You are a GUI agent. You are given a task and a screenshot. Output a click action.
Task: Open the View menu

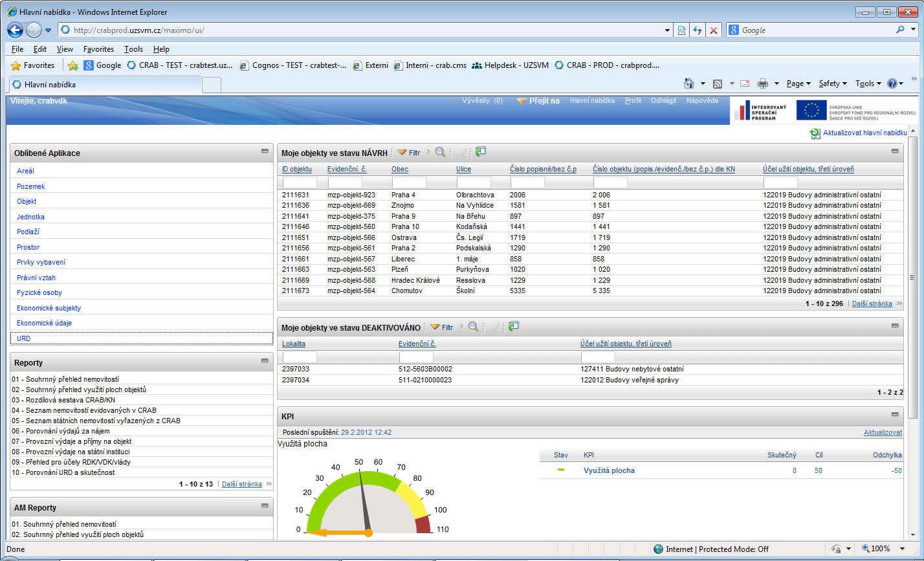[x=65, y=49]
